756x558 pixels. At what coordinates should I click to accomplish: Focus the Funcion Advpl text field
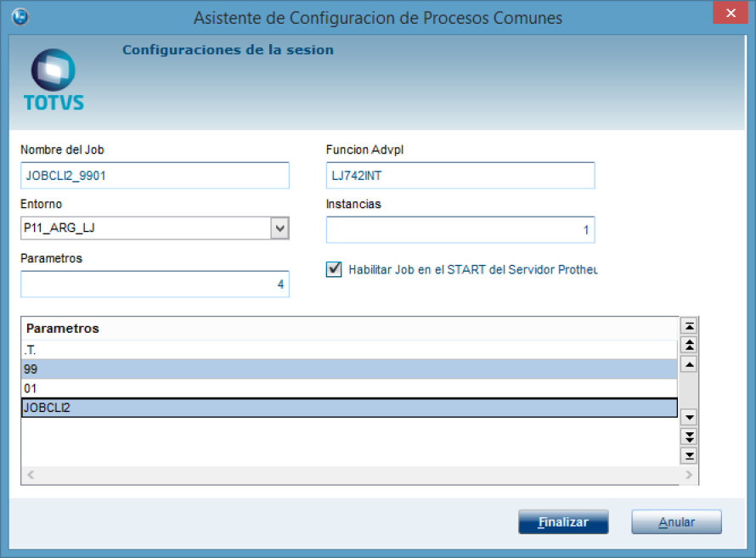tap(460, 176)
